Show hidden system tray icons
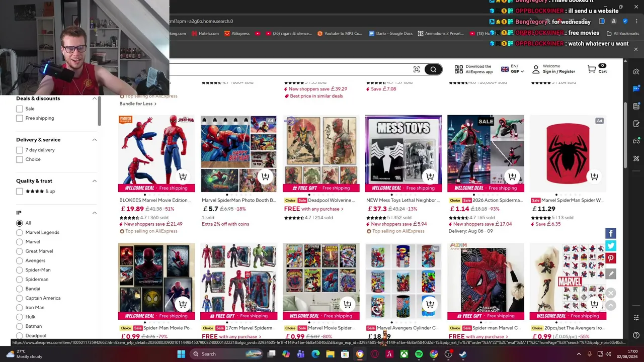Image resolution: width=644 pixels, height=362 pixels. 579,354
